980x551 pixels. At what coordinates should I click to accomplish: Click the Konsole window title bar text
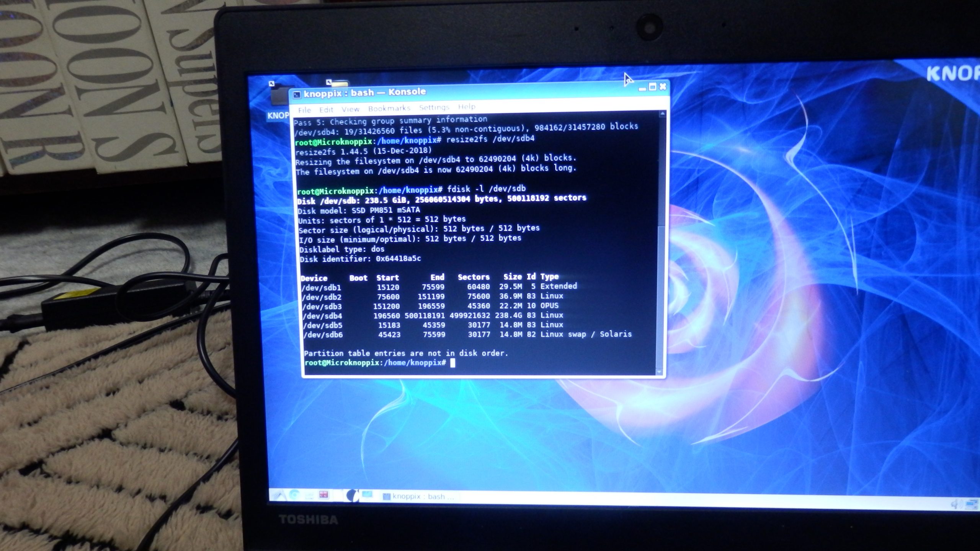coord(364,93)
